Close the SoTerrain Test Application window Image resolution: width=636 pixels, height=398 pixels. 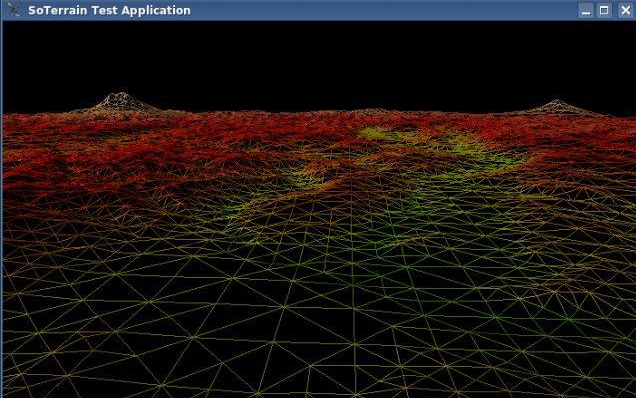(x=626, y=11)
